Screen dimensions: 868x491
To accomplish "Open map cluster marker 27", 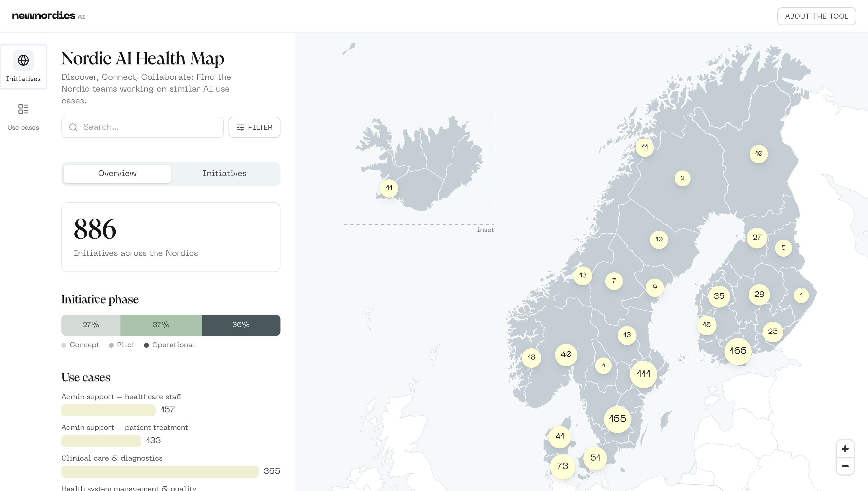I will coord(757,238).
